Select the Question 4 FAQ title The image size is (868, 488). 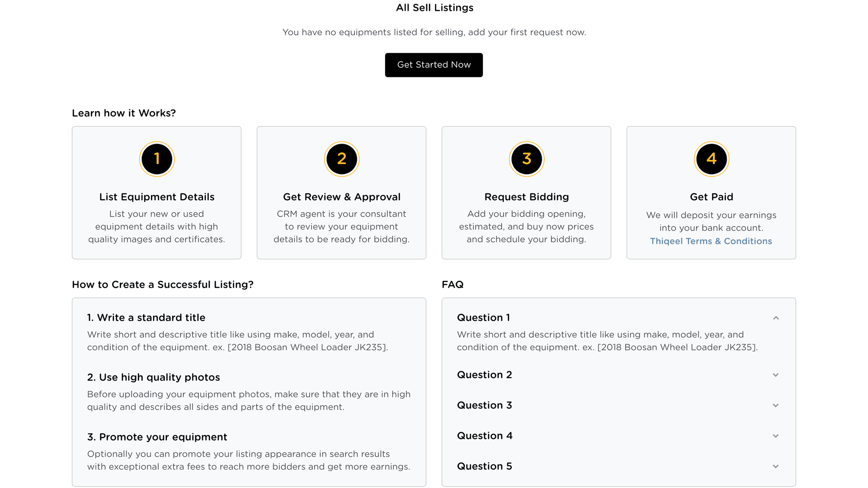[x=485, y=436]
